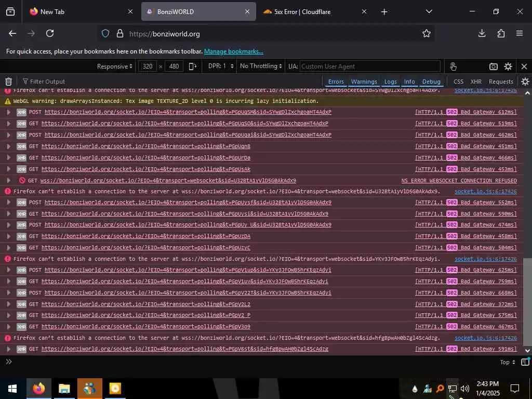Screen dimensions: 532x399
Task: Expand the POST request with t=PGpUqSM
Action: (9, 112)
